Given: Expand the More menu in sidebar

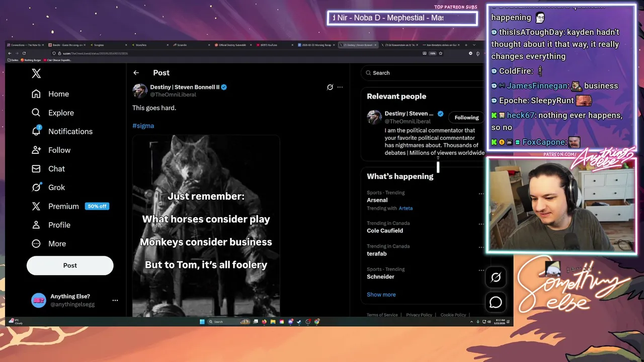Looking at the screenshot, I should (49, 243).
